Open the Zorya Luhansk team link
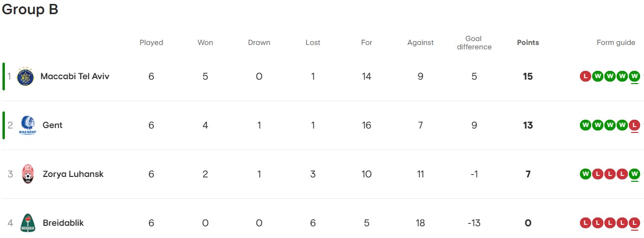This screenshot has width=644, height=238. click(73, 174)
